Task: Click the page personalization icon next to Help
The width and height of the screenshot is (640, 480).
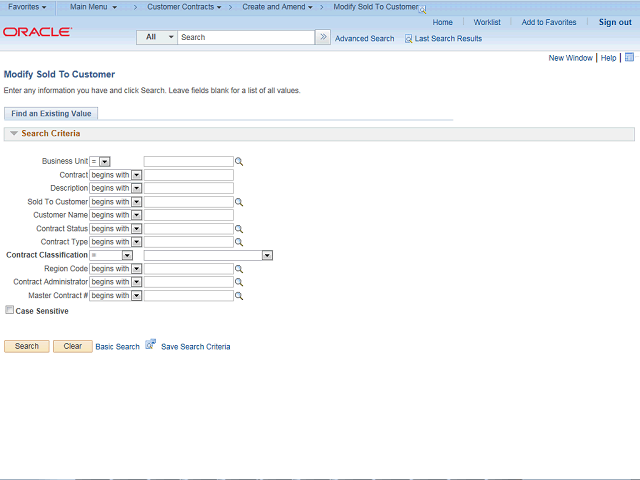Action: 629,57
